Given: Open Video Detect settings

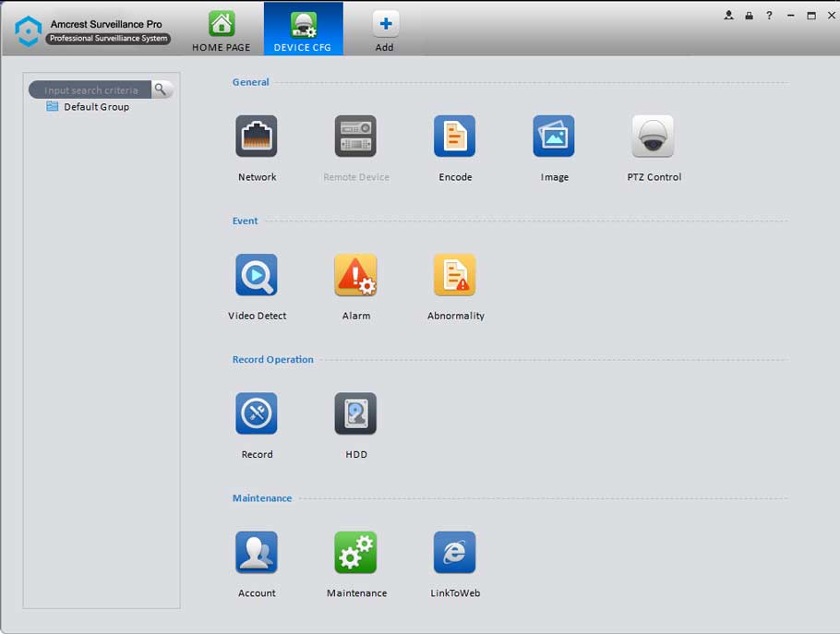Looking at the screenshot, I should pyautogui.click(x=257, y=275).
